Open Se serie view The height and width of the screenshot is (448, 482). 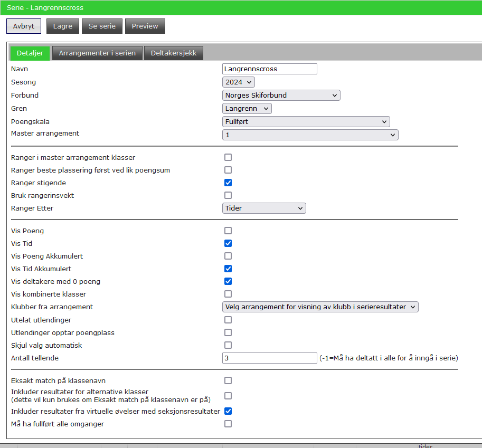(x=102, y=26)
